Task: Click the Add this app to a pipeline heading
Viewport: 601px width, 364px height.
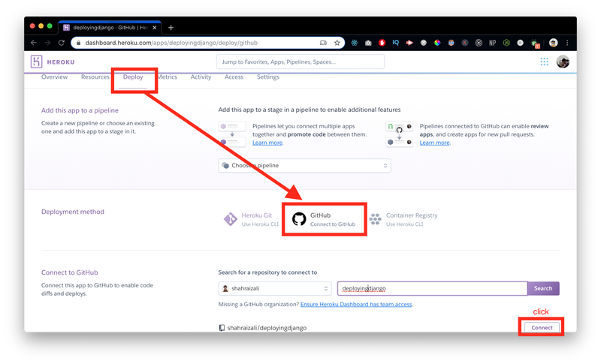Action: point(80,110)
